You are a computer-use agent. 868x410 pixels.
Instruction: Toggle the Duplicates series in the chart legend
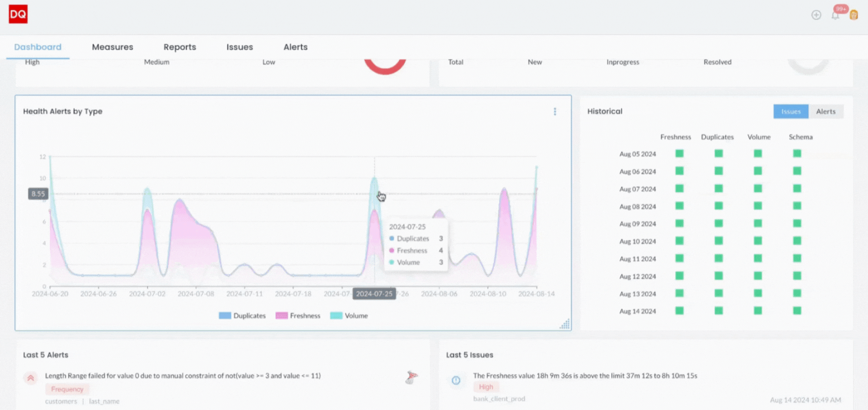coord(242,315)
